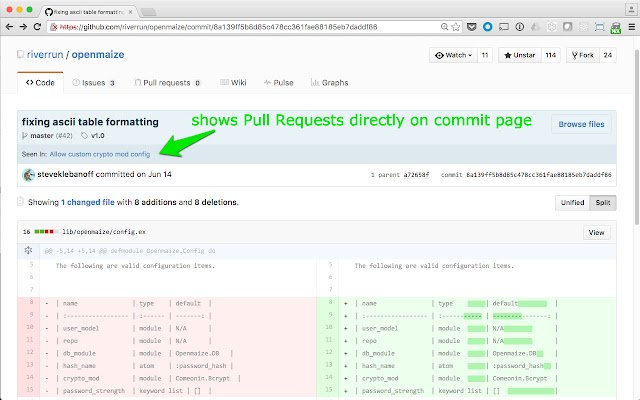
Task: Switch the diff to Split view
Action: click(603, 203)
